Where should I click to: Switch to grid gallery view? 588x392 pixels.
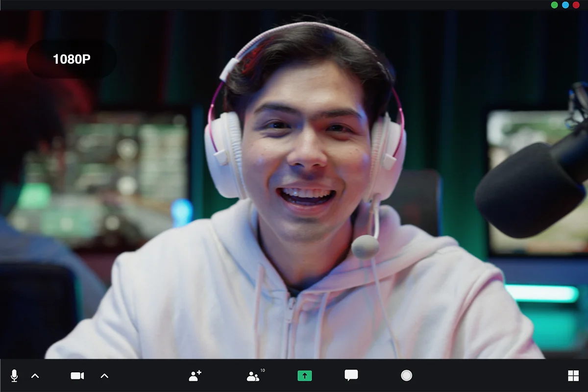573,376
